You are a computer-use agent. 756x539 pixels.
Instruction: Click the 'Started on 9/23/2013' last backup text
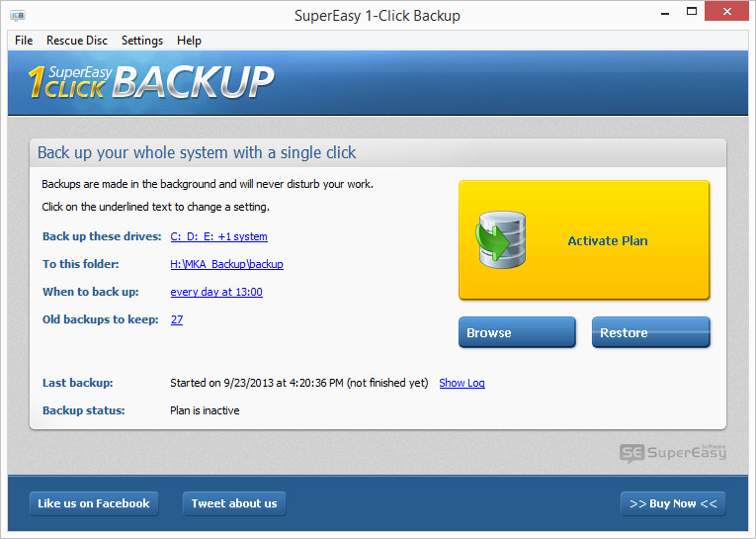pos(298,383)
